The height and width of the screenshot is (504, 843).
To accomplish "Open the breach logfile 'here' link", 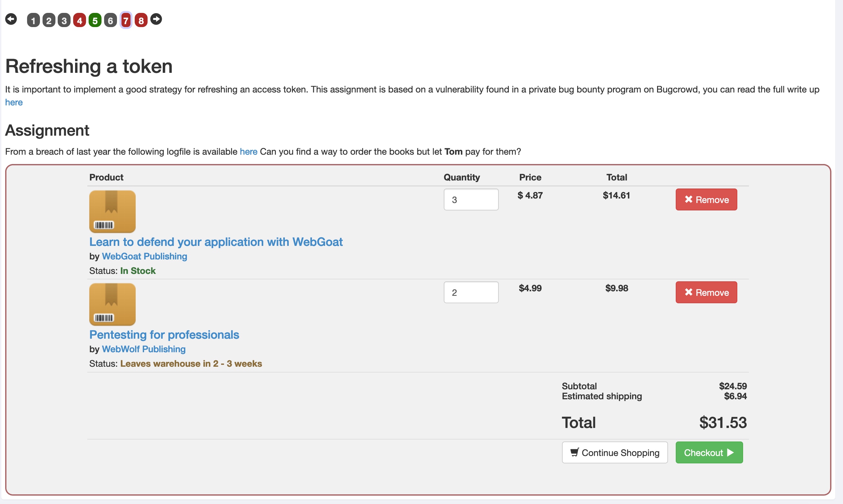I will pyautogui.click(x=248, y=151).
